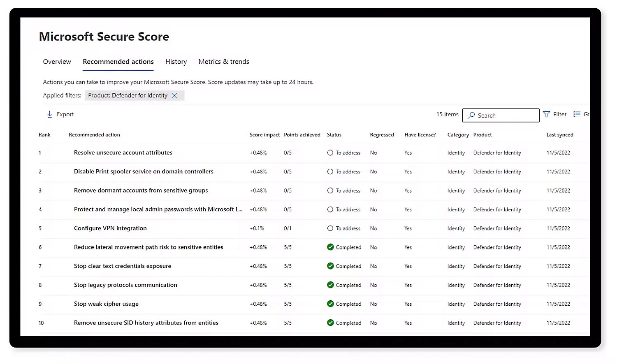The height and width of the screenshot is (364, 617).
Task: Open Disable Print spooler service recommendation
Action: point(144,172)
